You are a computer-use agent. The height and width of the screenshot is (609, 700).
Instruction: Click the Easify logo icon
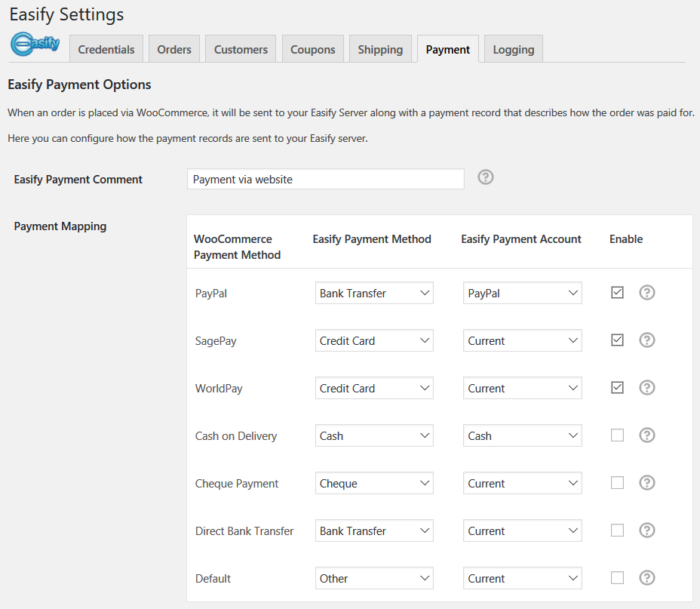[x=35, y=45]
